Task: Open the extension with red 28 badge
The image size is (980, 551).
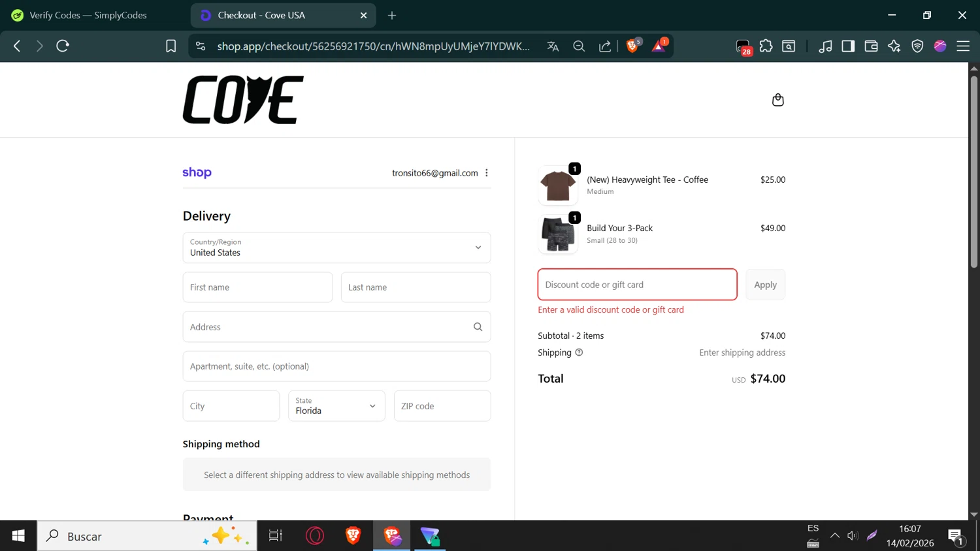Action: click(743, 47)
